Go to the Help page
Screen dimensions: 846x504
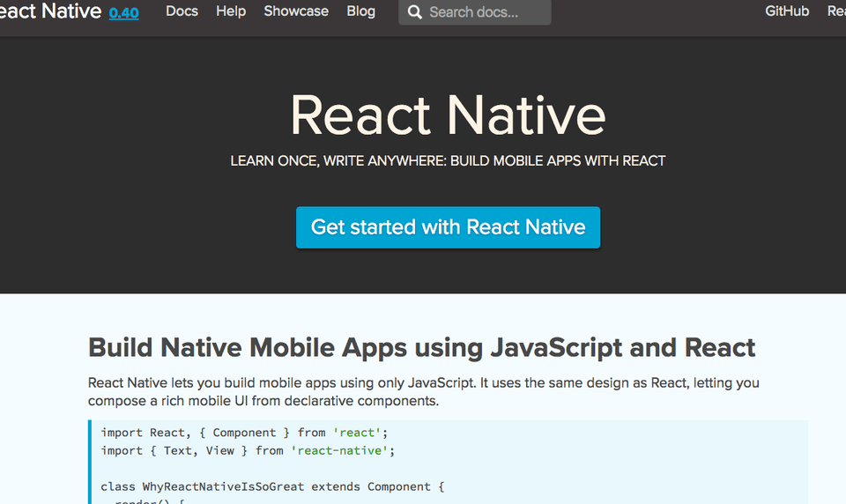pos(231,11)
